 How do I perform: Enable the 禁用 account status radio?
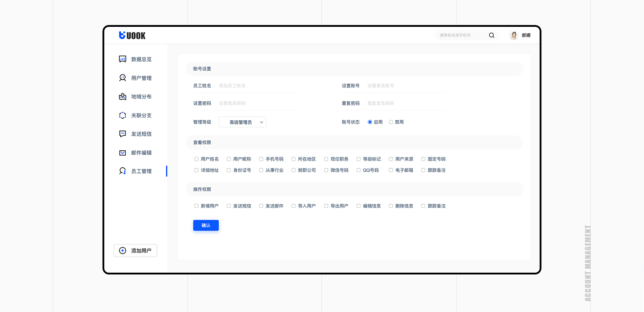pyautogui.click(x=390, y=122)
